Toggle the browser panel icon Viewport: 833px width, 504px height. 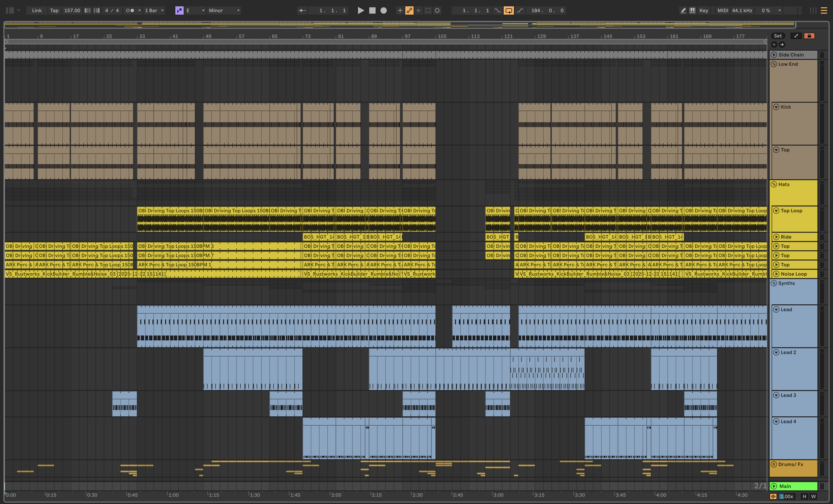pyautogui.click(x=10, y=10)
